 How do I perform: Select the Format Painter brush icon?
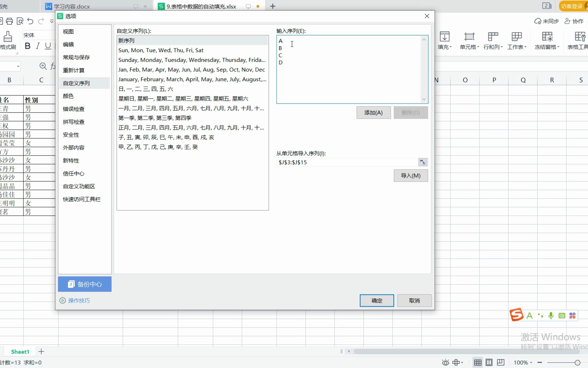pyautogui.click(x=7, y=36)
